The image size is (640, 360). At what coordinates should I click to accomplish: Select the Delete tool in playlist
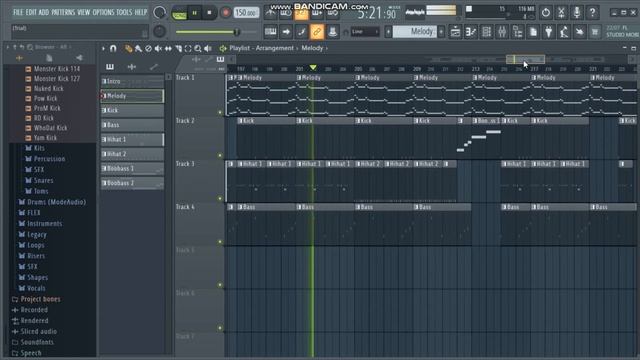148,49
